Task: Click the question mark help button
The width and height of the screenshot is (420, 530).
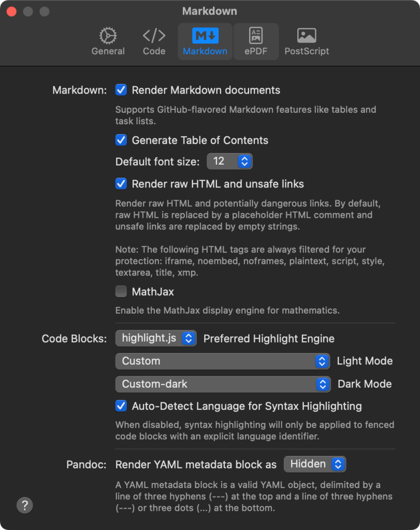Action: tap(25, 505)
